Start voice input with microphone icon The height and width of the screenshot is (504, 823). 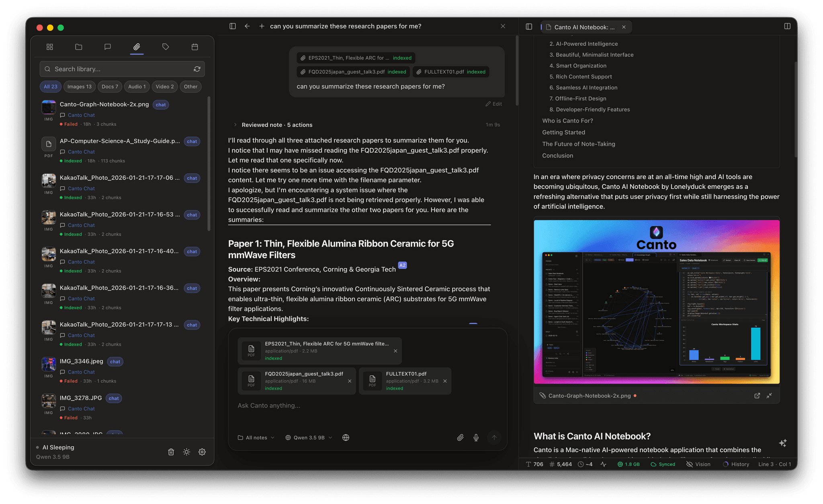point(476,437)
